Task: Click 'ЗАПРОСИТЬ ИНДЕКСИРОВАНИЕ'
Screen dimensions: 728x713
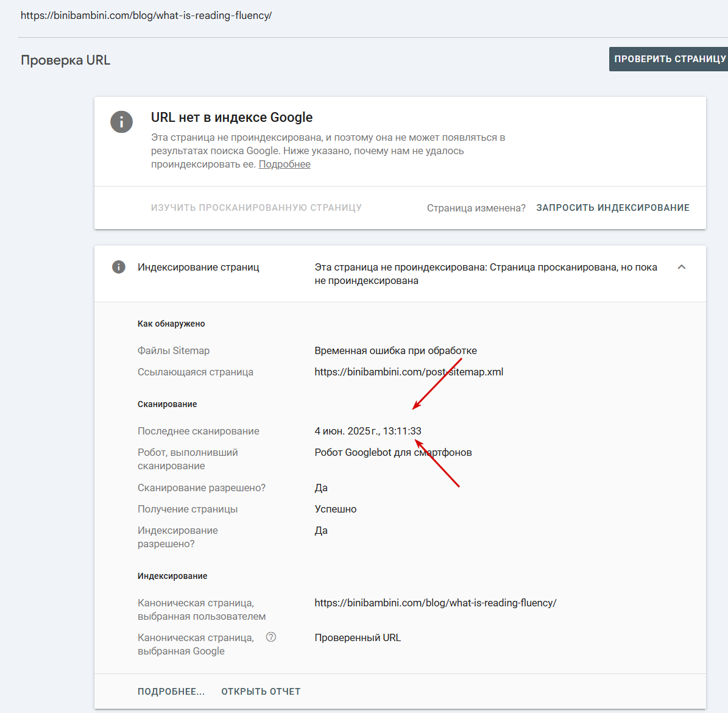Action: pyautogui.click(x=613, y=208)
